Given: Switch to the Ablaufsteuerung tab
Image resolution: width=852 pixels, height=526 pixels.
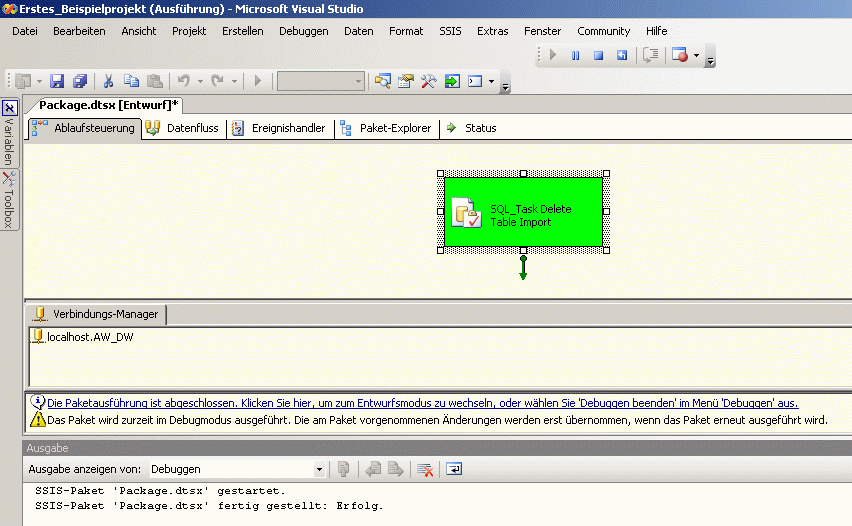Looking at the screenshot, I should click(84, 128).
